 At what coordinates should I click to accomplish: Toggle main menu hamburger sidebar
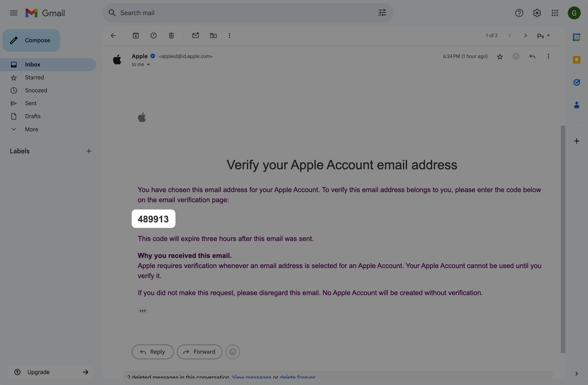(14, 13)
